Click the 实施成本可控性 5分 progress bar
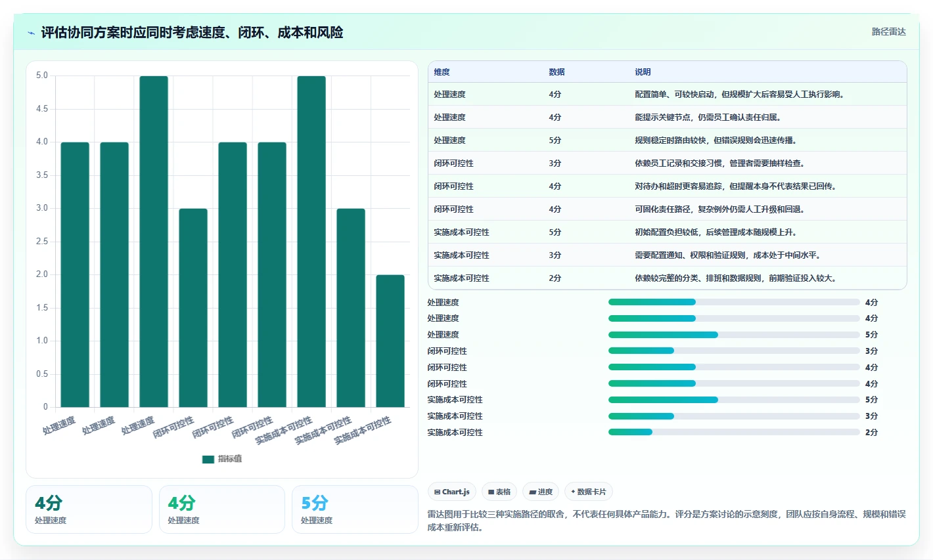Viewport: 933px width, 560px height. point(734,400)
